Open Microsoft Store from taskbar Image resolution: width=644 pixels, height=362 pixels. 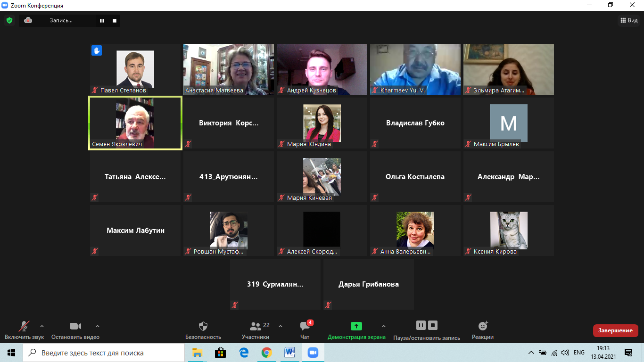(220, 353)
